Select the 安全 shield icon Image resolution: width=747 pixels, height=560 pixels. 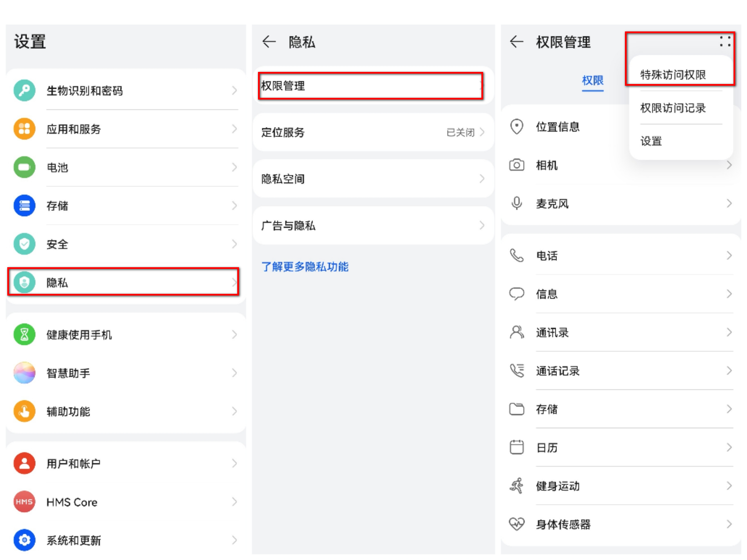click(24, 244)
